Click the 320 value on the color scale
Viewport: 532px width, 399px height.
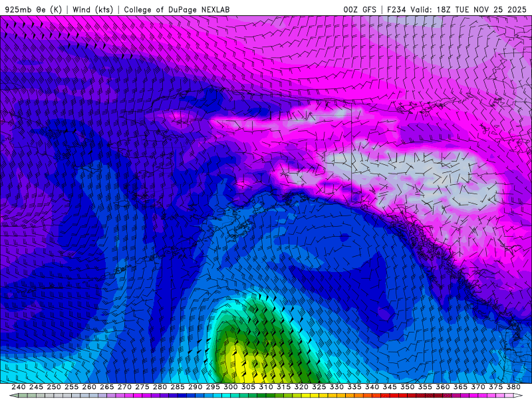point(301,387)
